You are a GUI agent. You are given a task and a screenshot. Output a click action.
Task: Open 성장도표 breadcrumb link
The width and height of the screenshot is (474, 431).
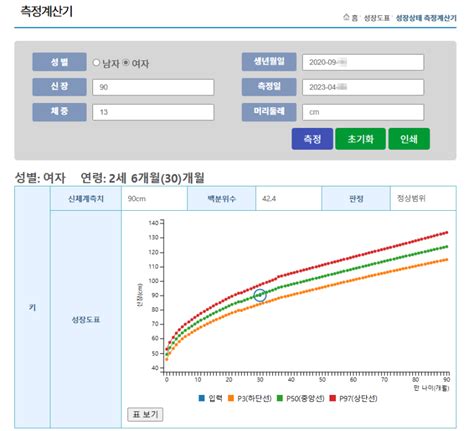click(x=376, y=18)
